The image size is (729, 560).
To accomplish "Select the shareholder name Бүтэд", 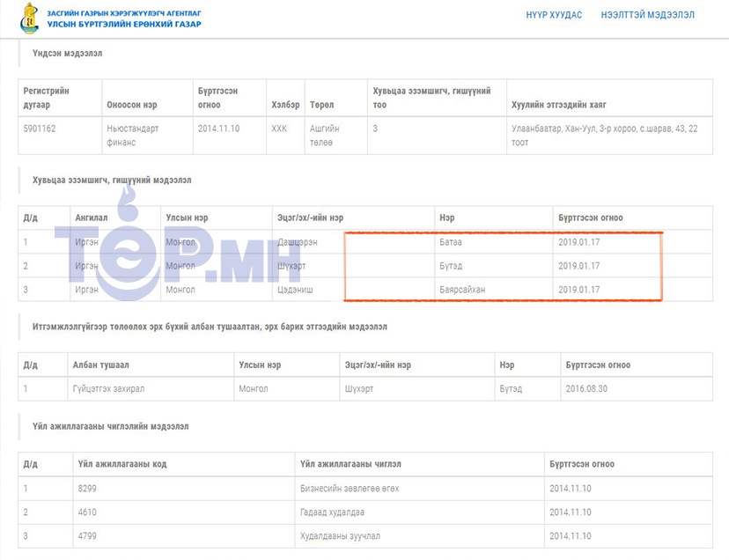I will click(x=451, y=266).
